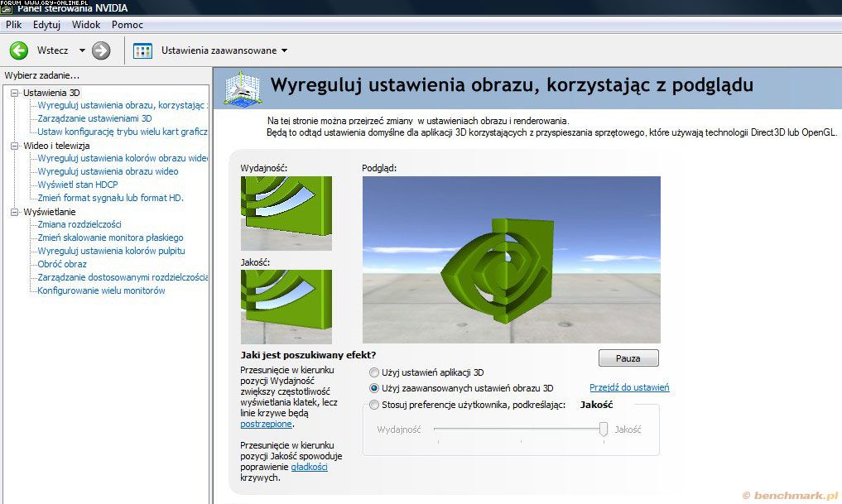Collapse the Wideo i telewizja tree node
This screenshot has height=504, width=842.
pyautogui.click(x=14, y=146)
